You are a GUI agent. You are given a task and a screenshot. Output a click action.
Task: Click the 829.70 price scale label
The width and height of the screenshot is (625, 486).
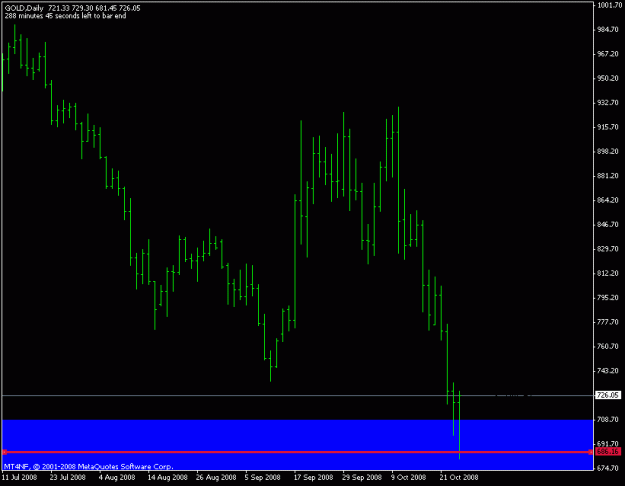[608, 249]
